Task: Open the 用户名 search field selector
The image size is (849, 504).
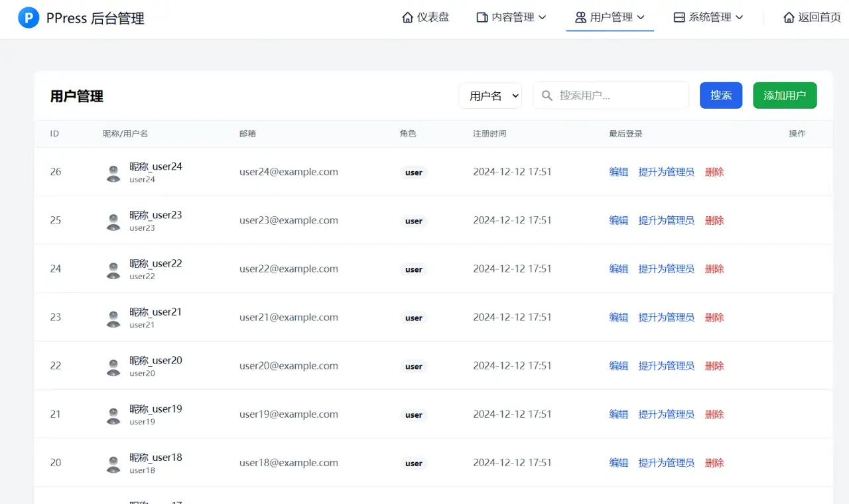Action: tap(490, 95)
